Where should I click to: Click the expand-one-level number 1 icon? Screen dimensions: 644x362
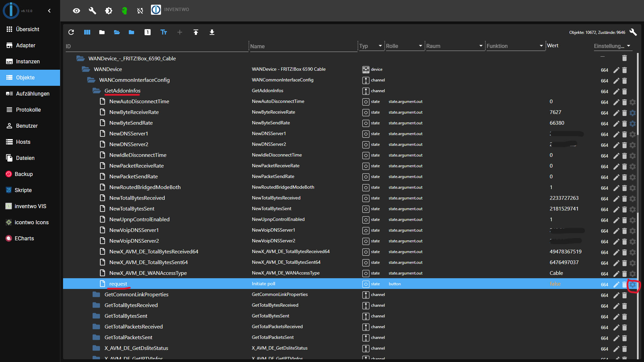148,32
